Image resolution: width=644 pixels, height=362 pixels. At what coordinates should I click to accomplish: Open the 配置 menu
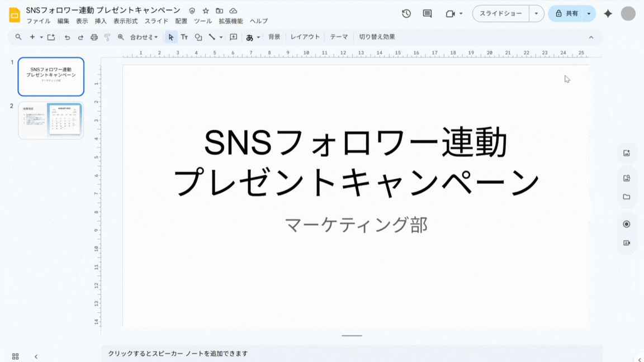pos(181,21)
